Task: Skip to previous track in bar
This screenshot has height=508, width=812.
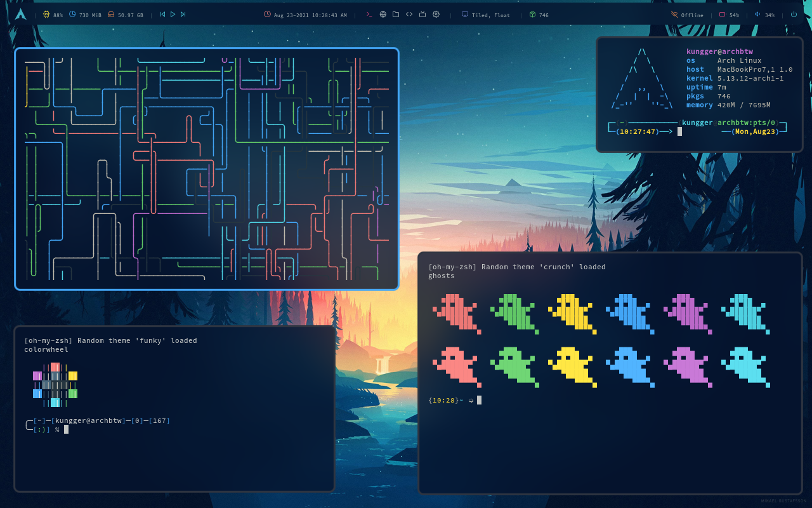Action: point(162,14)
